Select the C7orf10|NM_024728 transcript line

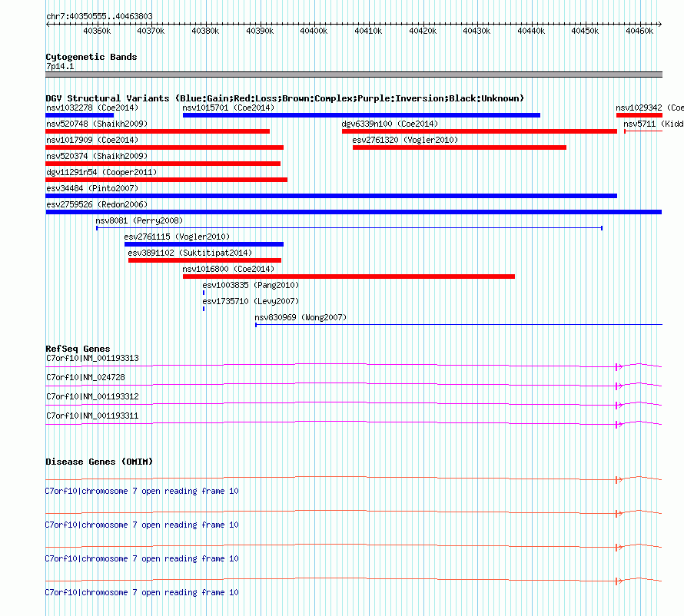[354, 385]
